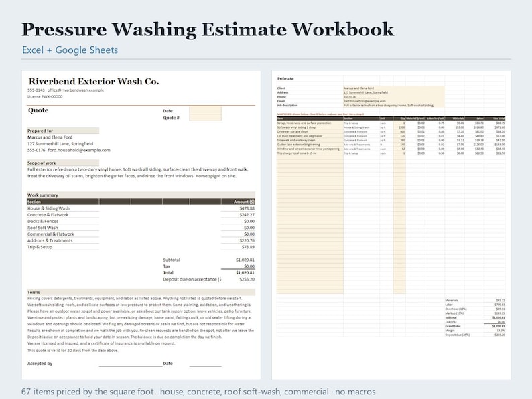532x399 pixels.
Task: Click the 'Pressure Washing Estimate Workbook' title
Action: pos(208,30)
